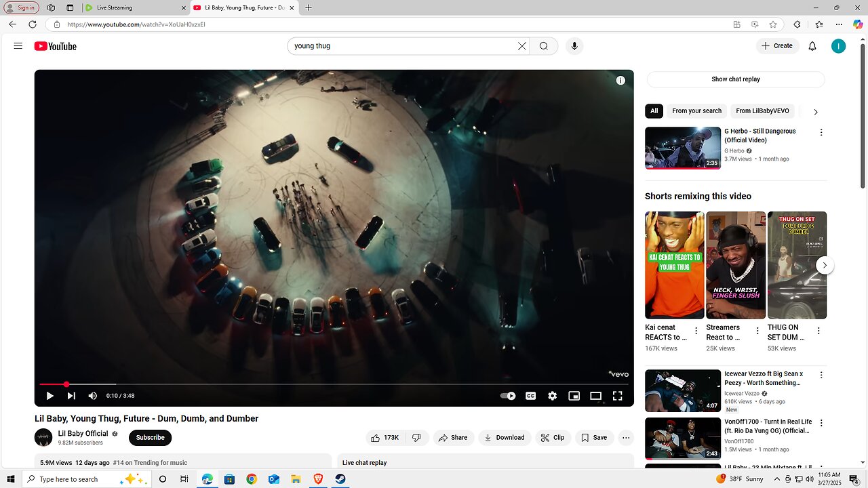Switch to miniplayer mode
Screen dimensions: 868x488
click(x=574, y=396)
